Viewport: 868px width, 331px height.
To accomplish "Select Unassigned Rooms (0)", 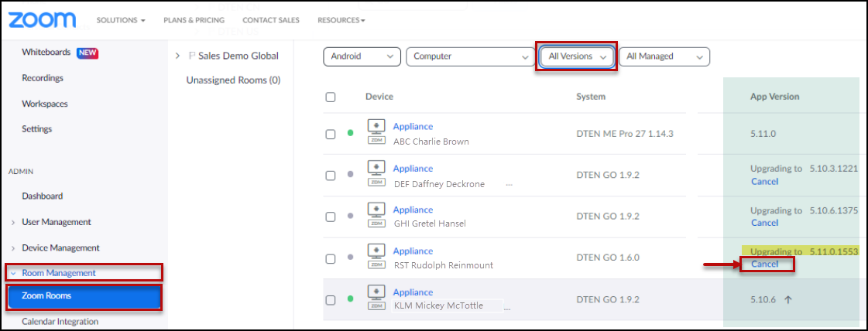I will (x=234, y=80).
